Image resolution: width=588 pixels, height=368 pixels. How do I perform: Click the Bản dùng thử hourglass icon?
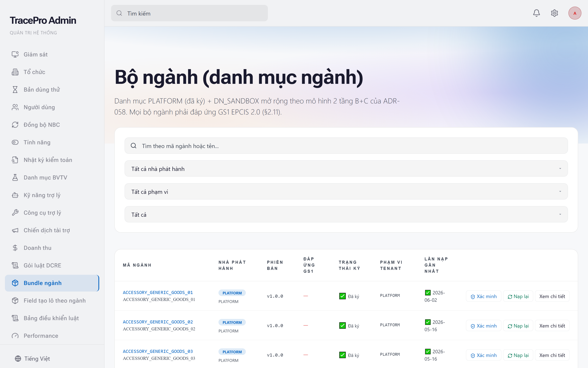point(15,89)
